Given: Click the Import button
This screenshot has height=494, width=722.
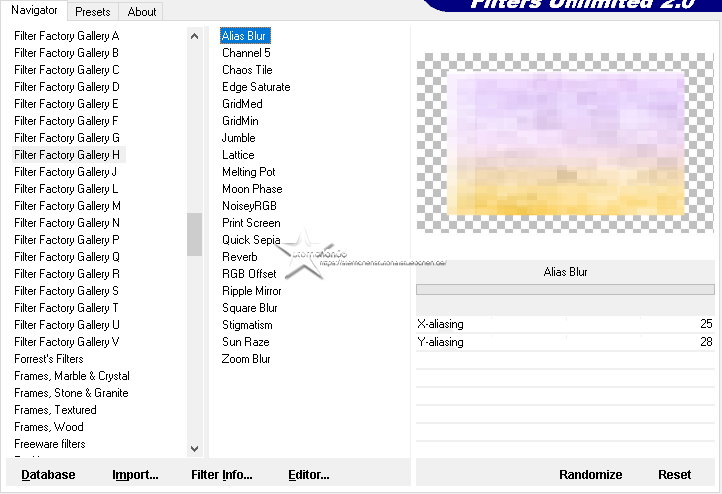Looking at the screenshot, I should pos(135,475).
